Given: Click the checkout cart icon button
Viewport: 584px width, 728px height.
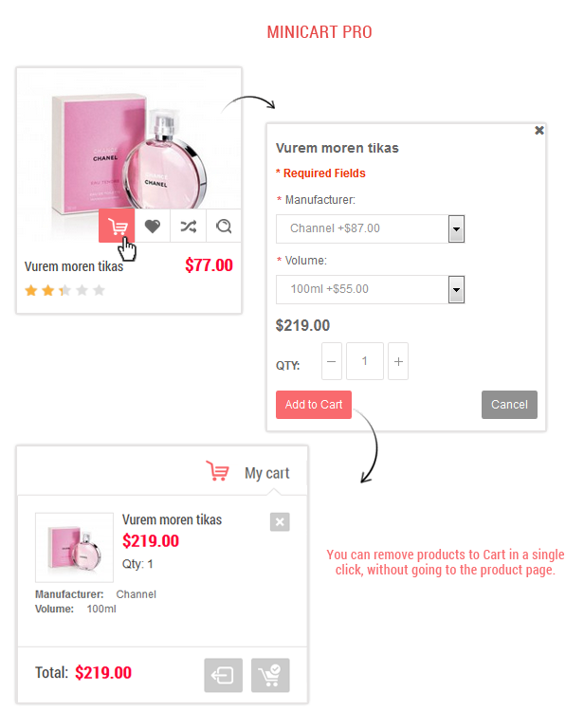Looking at the screenshot, I should [270, 675].
